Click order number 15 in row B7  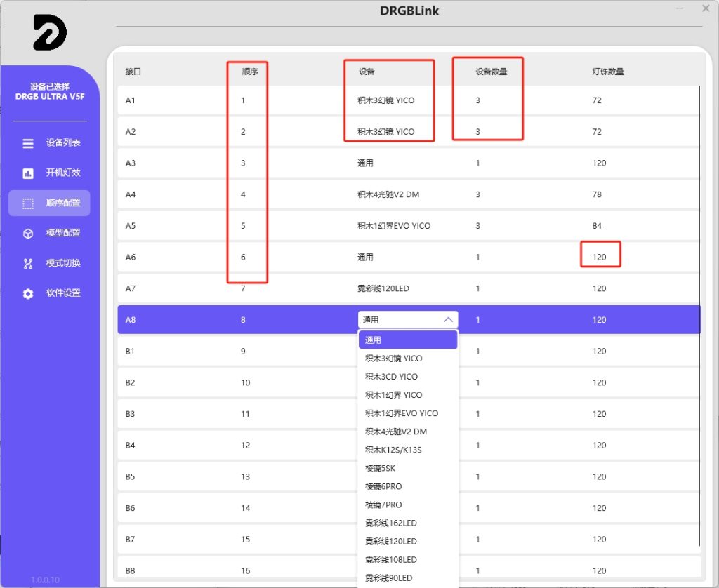pyautogui.click(x=245, y=540)
